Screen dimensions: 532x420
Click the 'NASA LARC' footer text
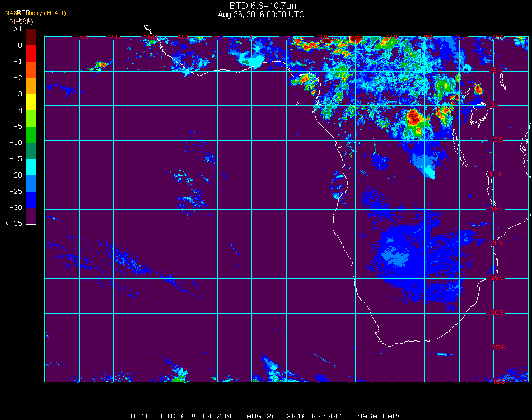380,416
